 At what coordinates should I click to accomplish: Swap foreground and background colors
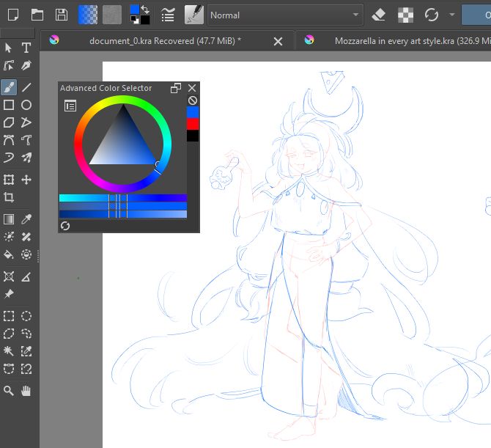tap(145, 10)
